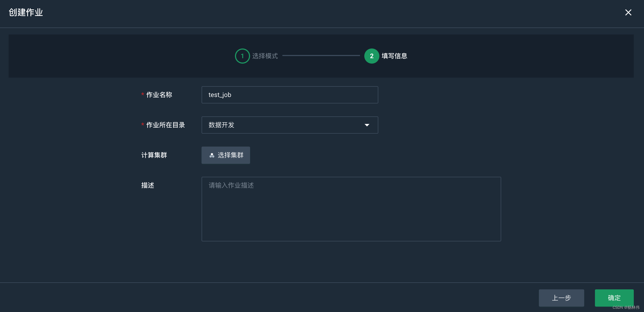
Task: Click the line connecting the two steps
Action: point(321,56)
